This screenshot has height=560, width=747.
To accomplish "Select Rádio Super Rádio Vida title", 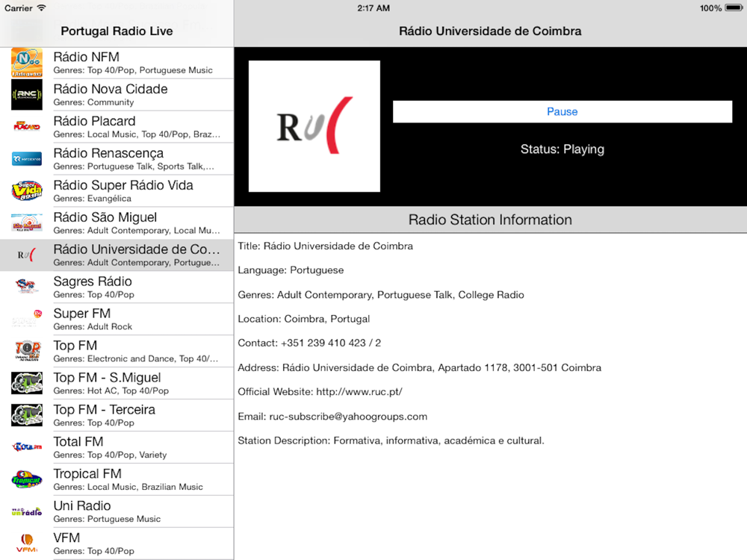I will [x=123, y=185].
